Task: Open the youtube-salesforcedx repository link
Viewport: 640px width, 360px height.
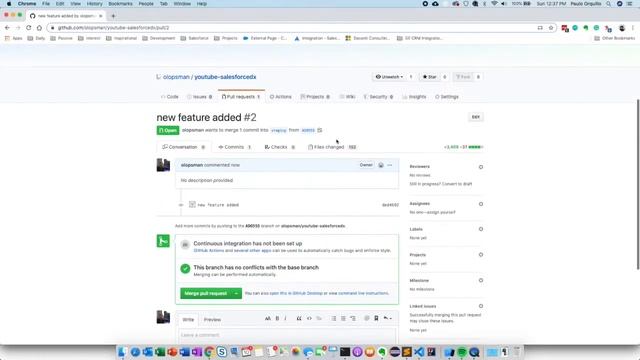Action: pyautogui.click(x=225, y=77)
